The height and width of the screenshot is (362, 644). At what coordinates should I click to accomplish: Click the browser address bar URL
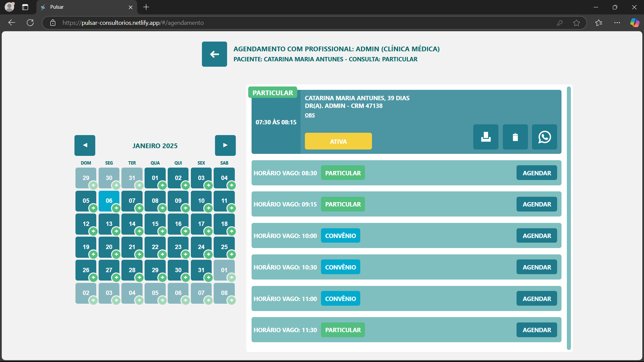click(x=133, y=23)
